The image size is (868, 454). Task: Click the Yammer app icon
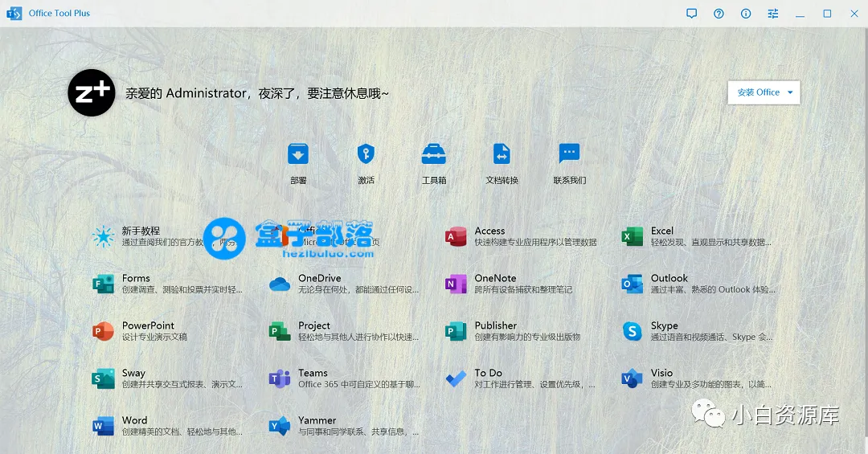(280, 426)
